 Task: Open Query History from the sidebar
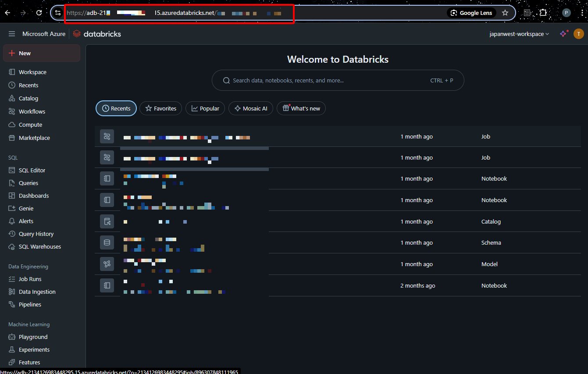pos(36,234)
